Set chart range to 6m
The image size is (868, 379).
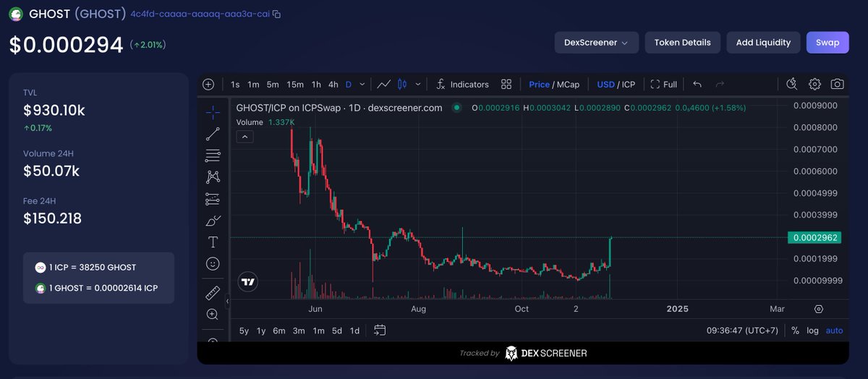tap(279, 331)
